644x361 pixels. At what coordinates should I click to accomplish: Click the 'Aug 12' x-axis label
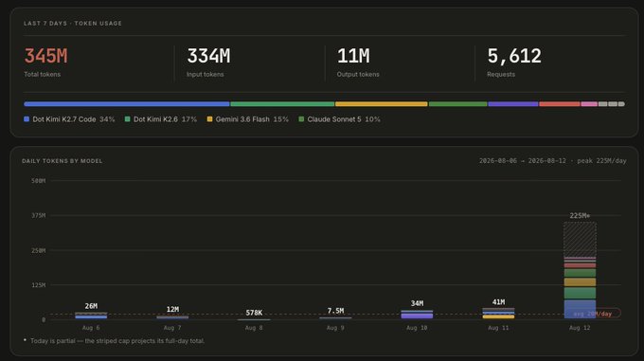point(580,328)
